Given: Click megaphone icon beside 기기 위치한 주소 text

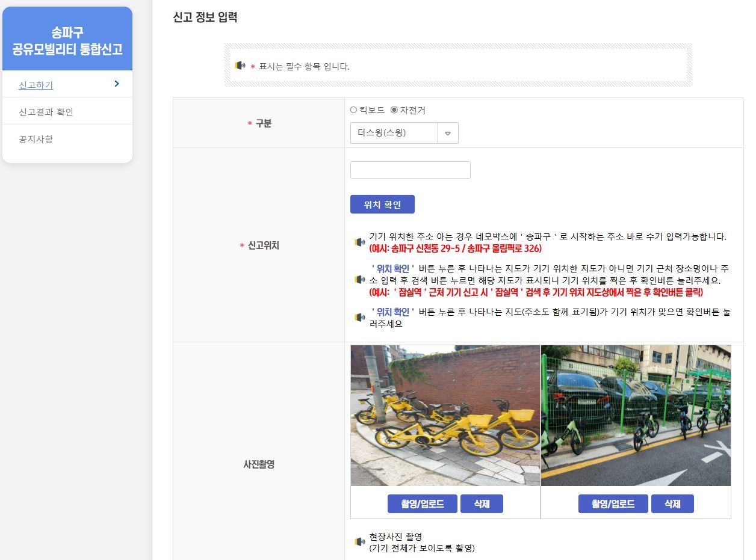Looking at the screenshot, I should tap(360, 242).
